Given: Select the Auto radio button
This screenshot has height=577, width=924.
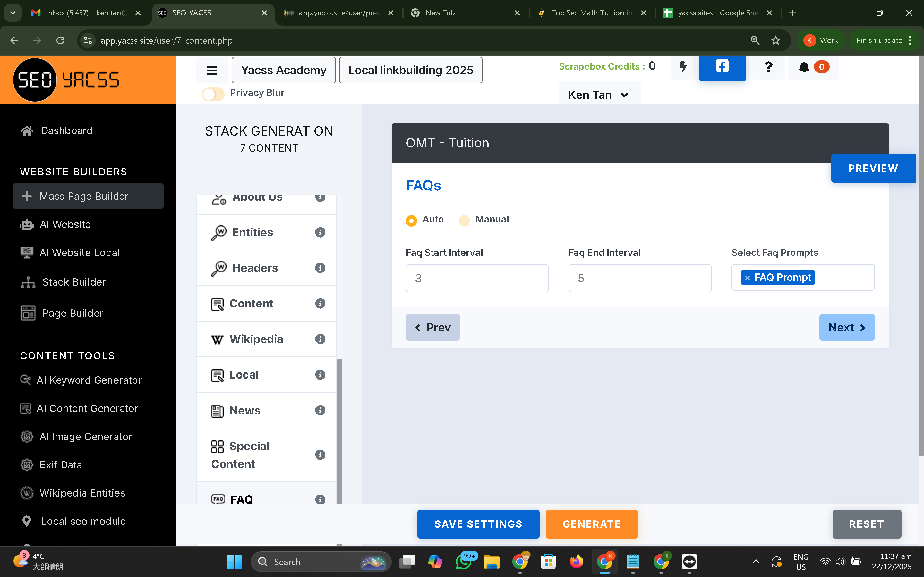Looking at the screenshot, I should click(411, 221).
